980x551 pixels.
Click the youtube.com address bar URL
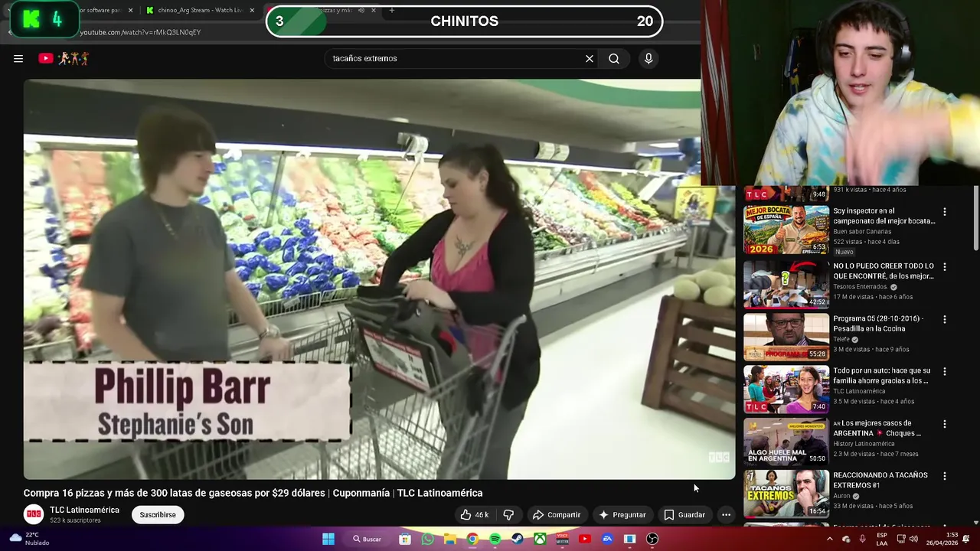[141, 32]
